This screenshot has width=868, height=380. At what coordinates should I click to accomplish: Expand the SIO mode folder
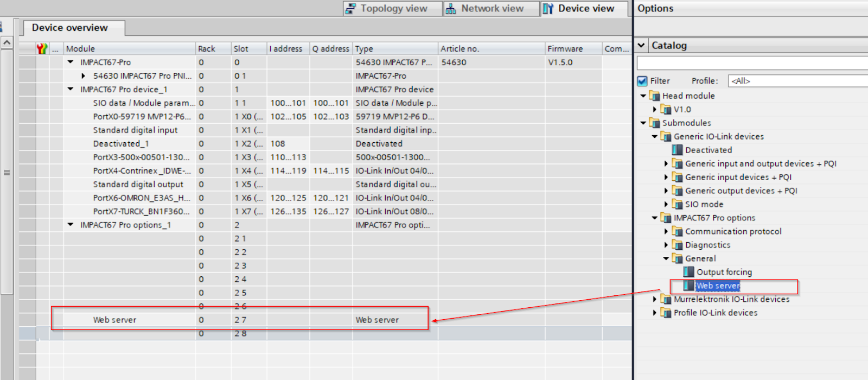(666, 205)
